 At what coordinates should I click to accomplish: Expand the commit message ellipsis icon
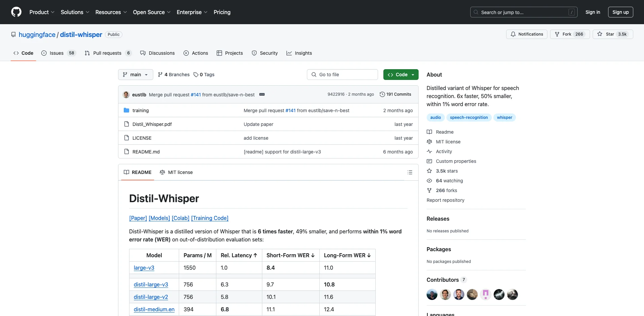click(262, 94)
